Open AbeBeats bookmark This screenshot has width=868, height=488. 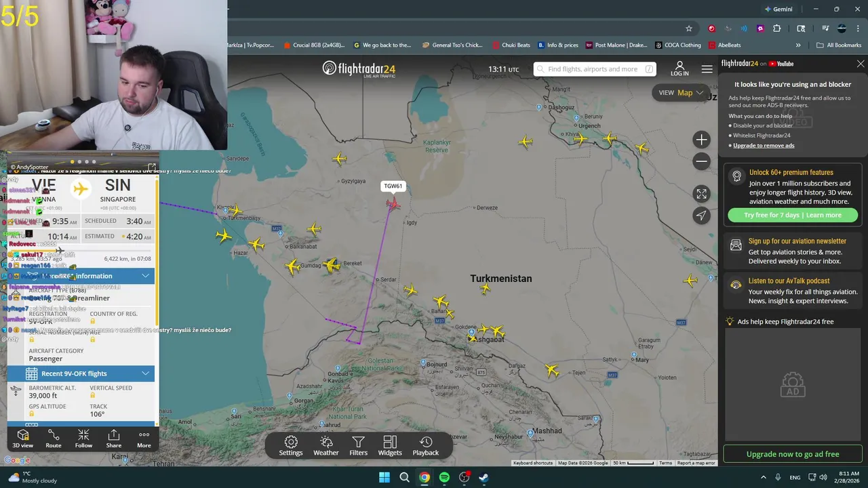[x=724, y=45]
